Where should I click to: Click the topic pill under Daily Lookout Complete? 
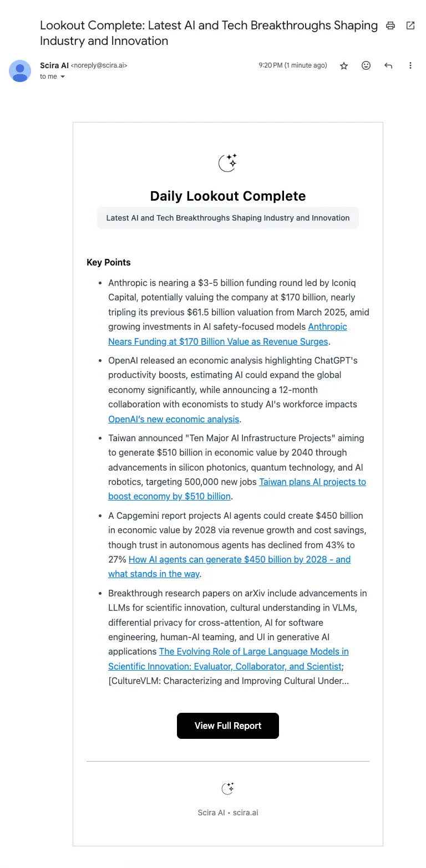[x=227, y=218]
